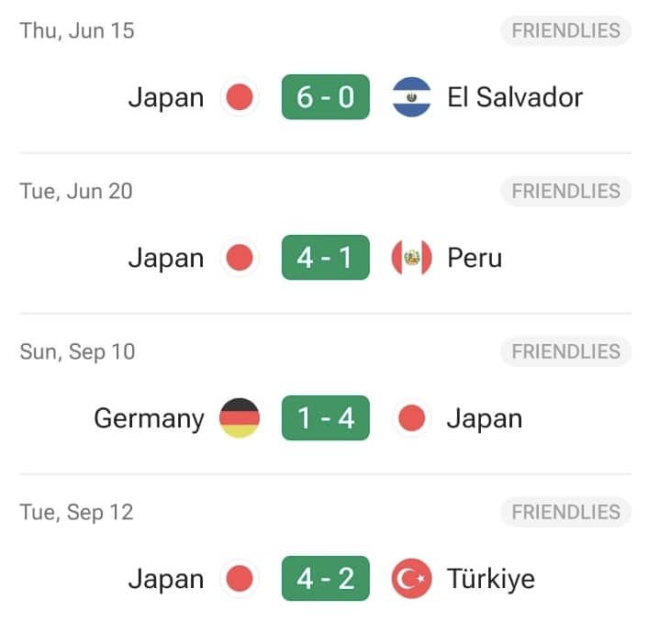Select the Türkiye team name
This screenshot has height=644, width=648.
tap(490, 579)
